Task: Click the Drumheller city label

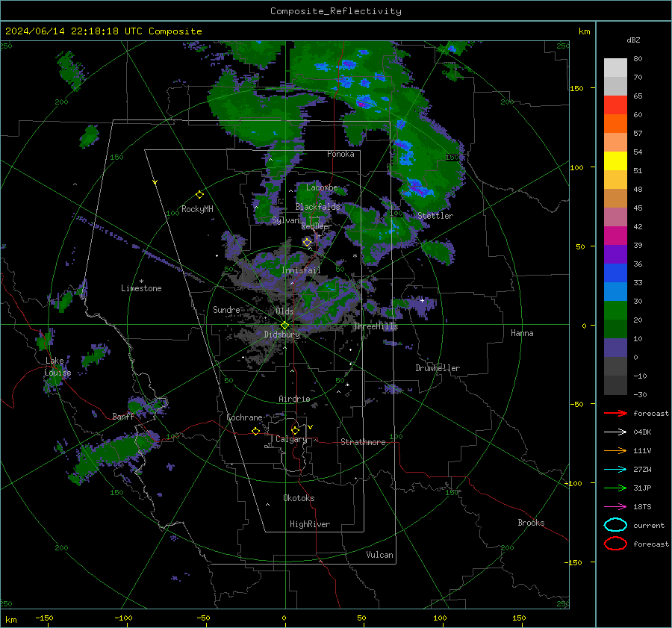Action: coord(438,368)
